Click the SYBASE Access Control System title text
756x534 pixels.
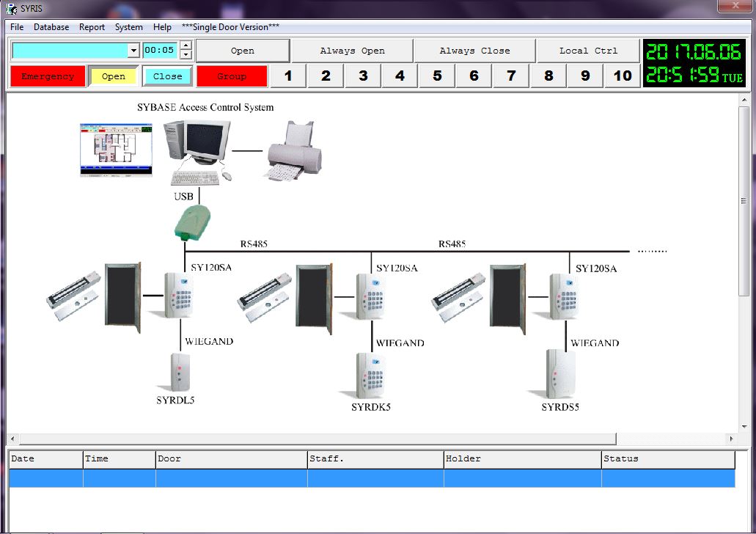tap(205, 107)
